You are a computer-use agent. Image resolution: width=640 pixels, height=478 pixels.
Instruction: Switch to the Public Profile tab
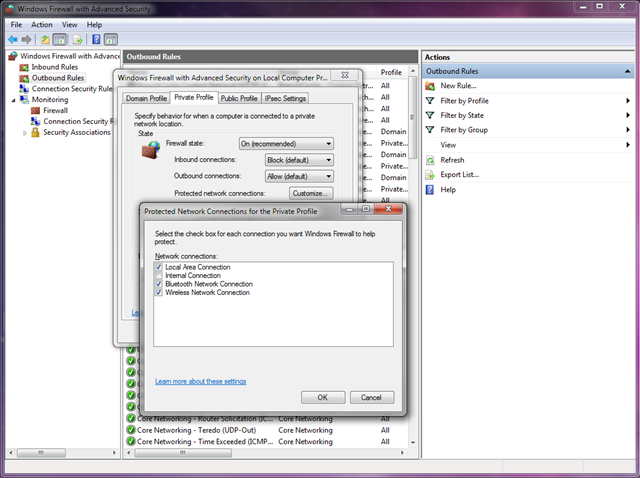239,98
